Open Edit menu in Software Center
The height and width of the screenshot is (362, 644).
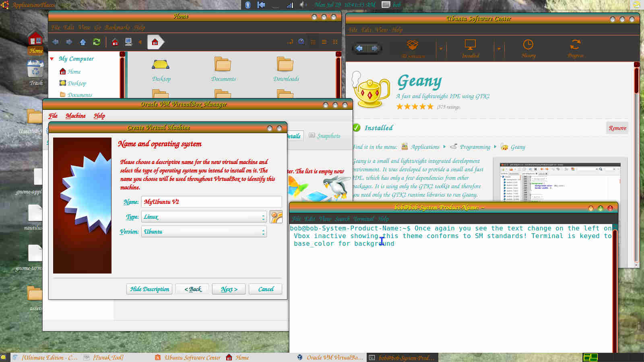[366, 30]
